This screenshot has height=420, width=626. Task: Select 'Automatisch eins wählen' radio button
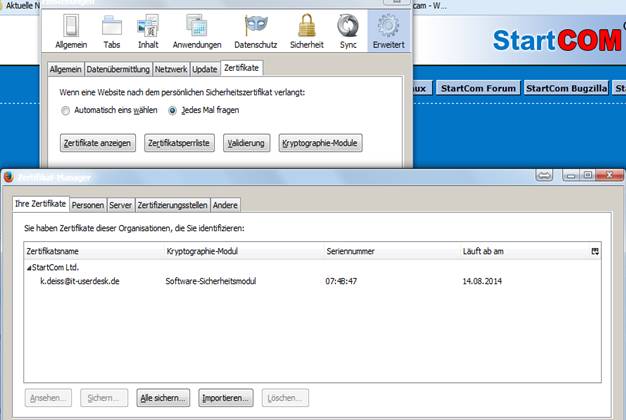coord(65,111)
